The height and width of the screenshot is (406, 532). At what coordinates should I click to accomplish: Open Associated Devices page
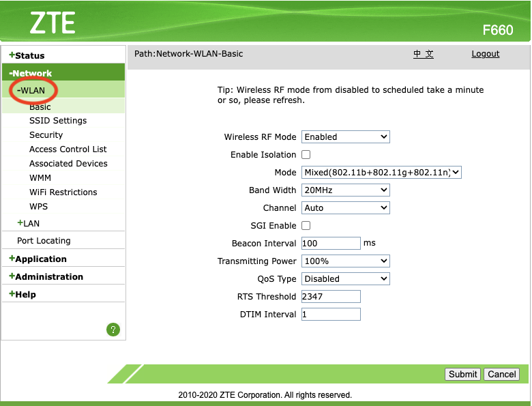point(68,163)
